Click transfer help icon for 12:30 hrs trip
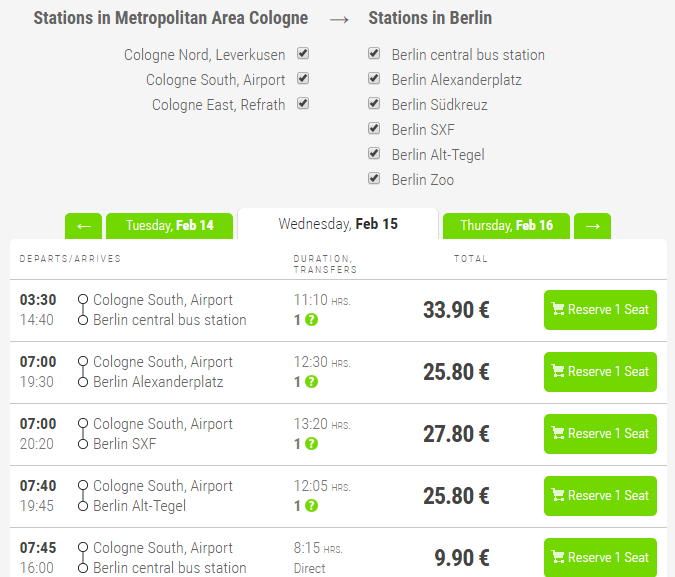This screenshot has width=675, height=577. [311, 382]
